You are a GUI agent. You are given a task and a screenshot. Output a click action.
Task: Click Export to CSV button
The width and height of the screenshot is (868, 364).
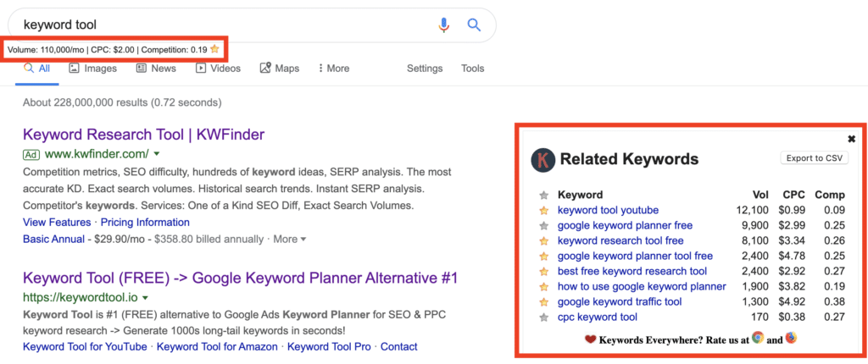tap(814, 158)
